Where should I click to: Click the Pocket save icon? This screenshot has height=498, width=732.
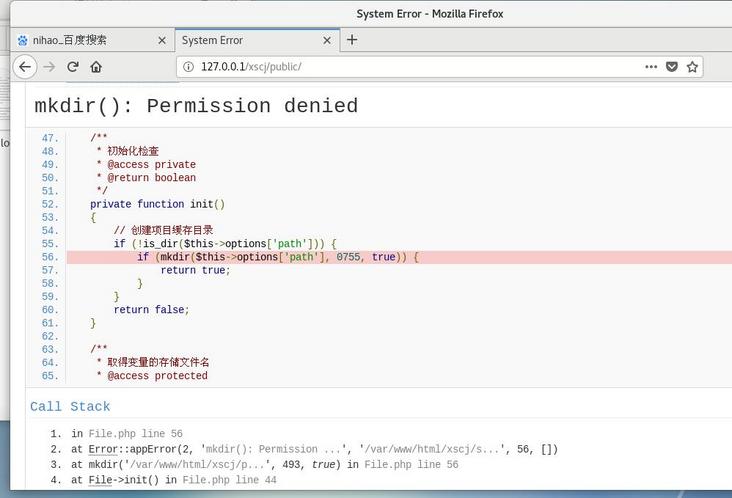pyautogui.click(x=672, y=67)
